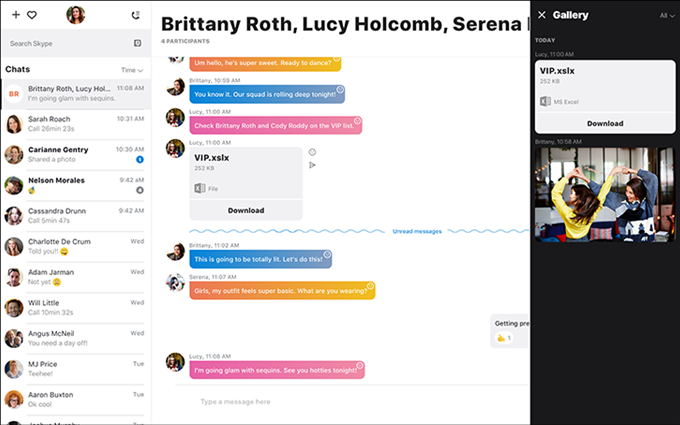Screen dimensions: 680x425
Task: React to 'Ready to dance?' message
Action: [x=337, y=59]
